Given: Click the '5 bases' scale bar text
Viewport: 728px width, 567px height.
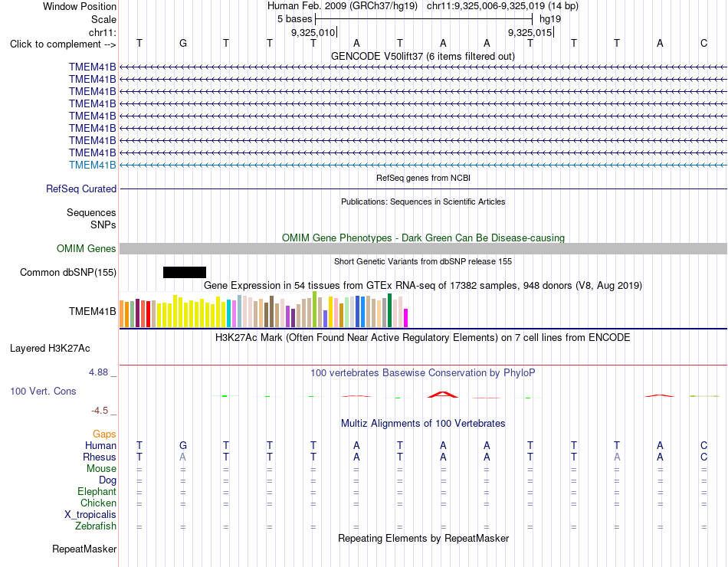Looking at the screenshot, I should pyautogui.click(x=295, y=19).
